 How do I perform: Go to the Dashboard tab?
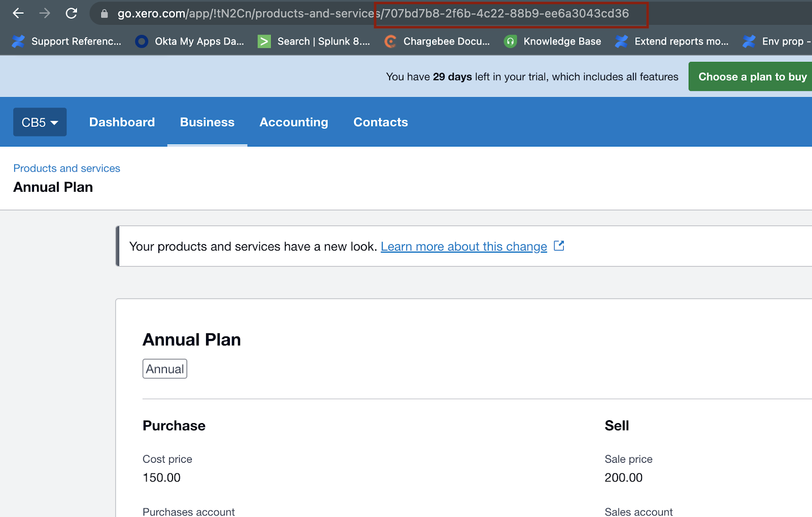pyautogui.click(x=122, y=122)
